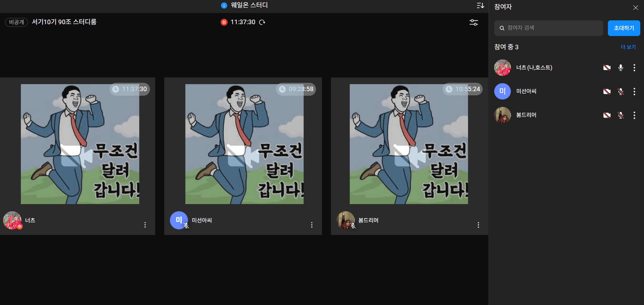
Task: Close the 참여자 panel
Action: [635, 8]
